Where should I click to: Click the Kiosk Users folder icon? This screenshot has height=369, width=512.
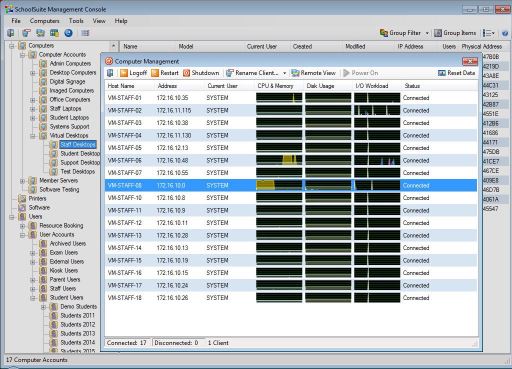pyautogui.click(x=43, y=270)
